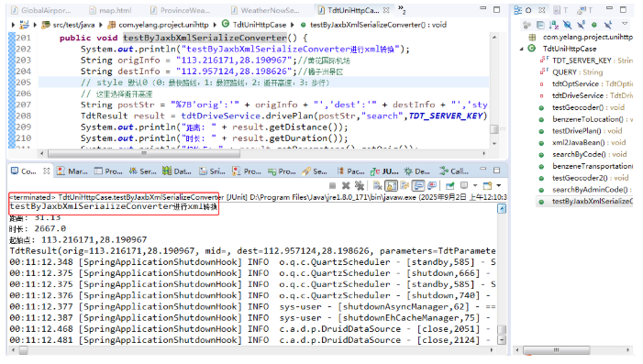Open the De... (Debug) view tab

416,171
